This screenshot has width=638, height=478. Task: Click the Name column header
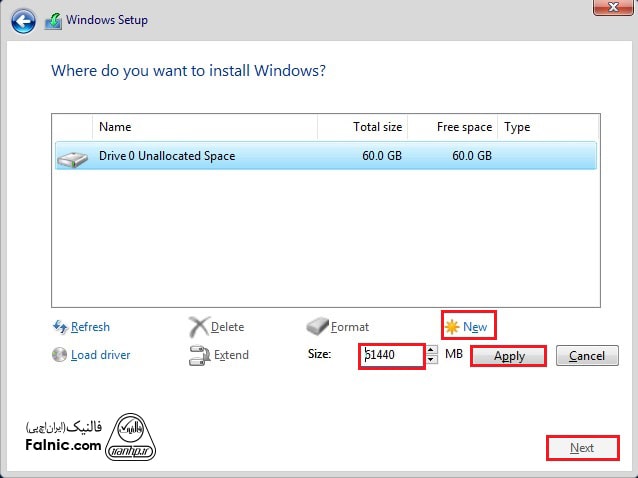(x=204, y=127)
